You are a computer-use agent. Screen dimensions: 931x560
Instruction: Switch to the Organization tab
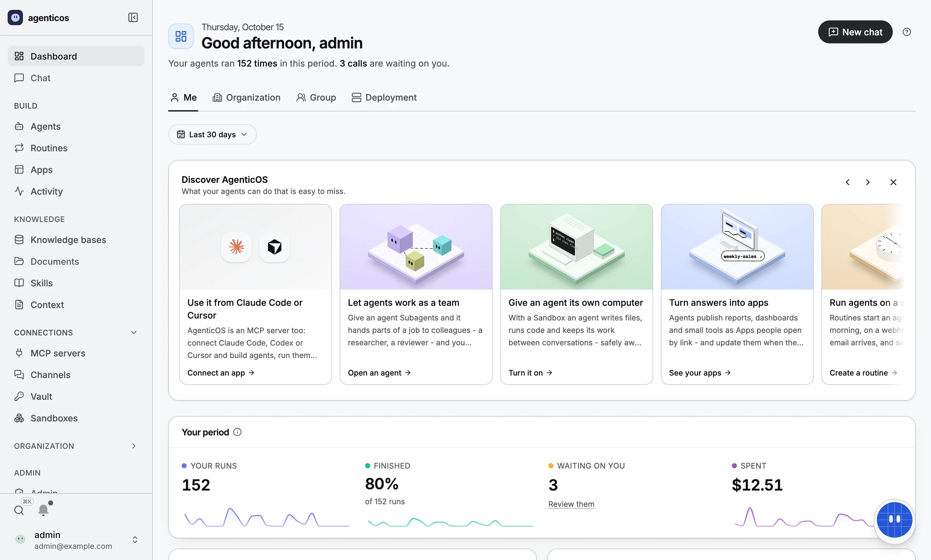pos(246,98)
